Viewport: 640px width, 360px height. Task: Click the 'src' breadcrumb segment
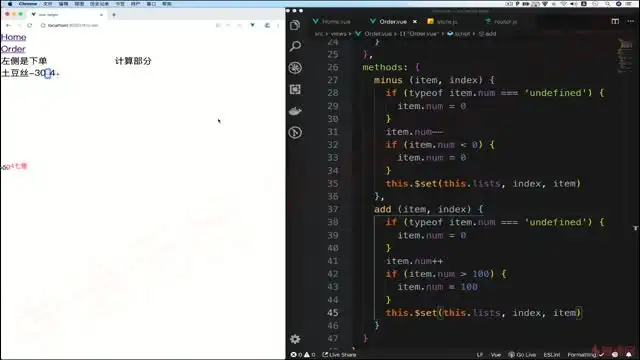(319, 34)
